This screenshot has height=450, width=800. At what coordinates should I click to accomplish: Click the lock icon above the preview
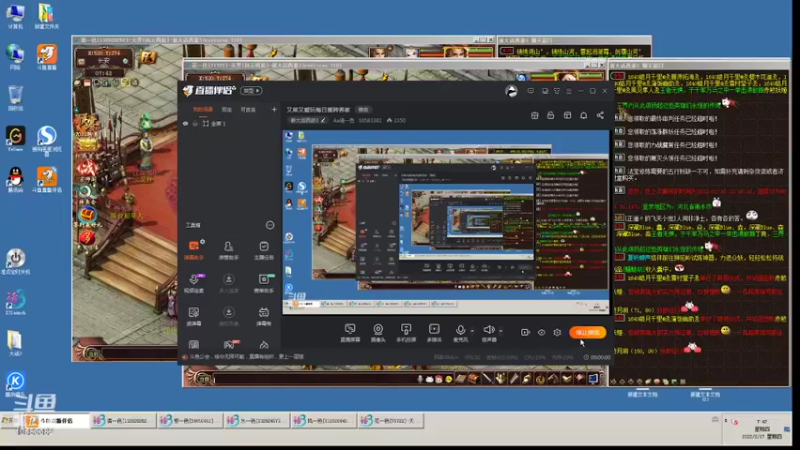click(551, 115)
